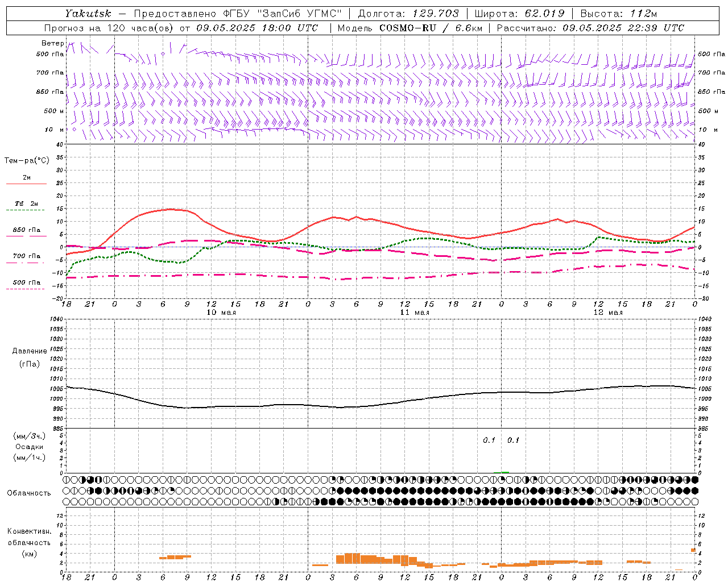
Task: Click the '12 мая' date label
Action: [607, 313]
